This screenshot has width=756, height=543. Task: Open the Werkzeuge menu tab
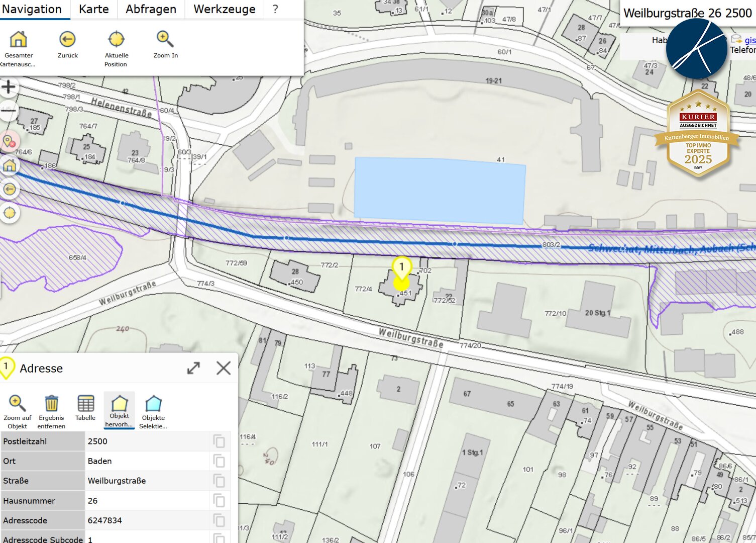pyautogui.click(x=224, y=9)
